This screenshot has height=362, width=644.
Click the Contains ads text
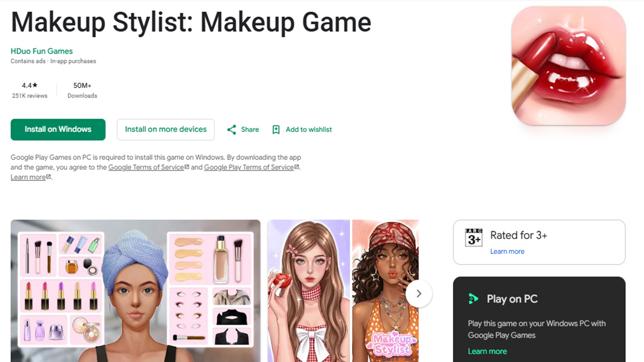[x=28, y=61]
